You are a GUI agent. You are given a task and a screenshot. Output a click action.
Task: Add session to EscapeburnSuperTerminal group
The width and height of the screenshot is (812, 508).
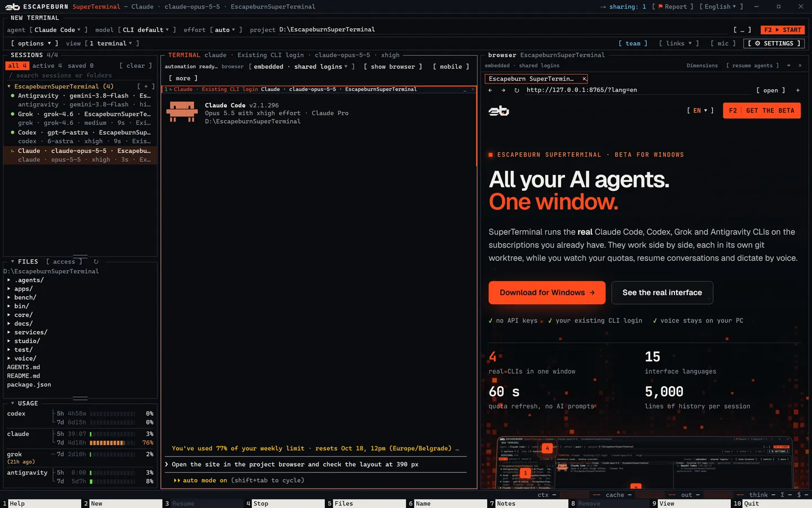pyautogui.click(x=146, y=86)
